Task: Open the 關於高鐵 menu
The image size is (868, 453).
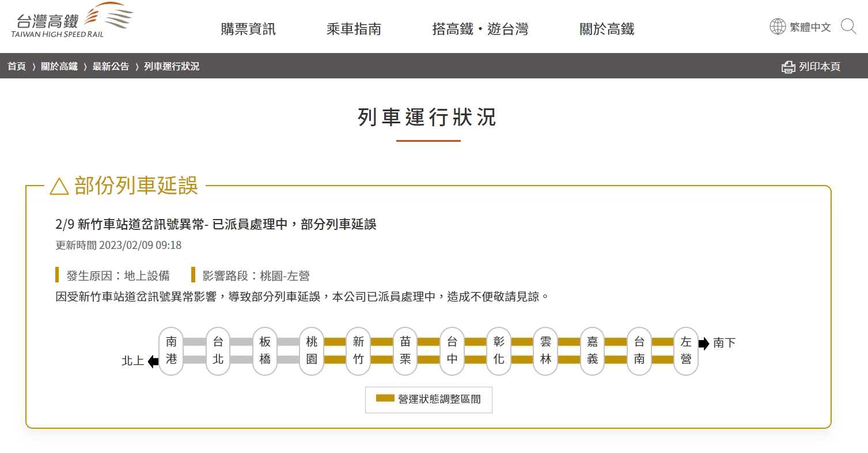Action: click(x=607, y=29)
